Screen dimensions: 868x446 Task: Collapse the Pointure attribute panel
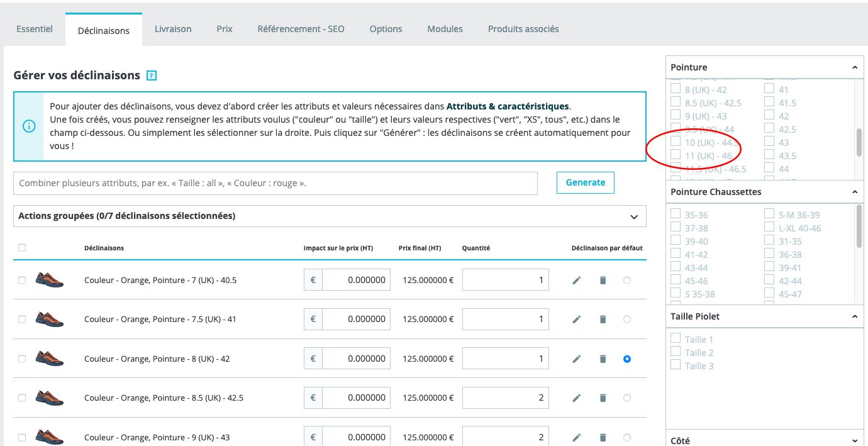pos(854,67)
